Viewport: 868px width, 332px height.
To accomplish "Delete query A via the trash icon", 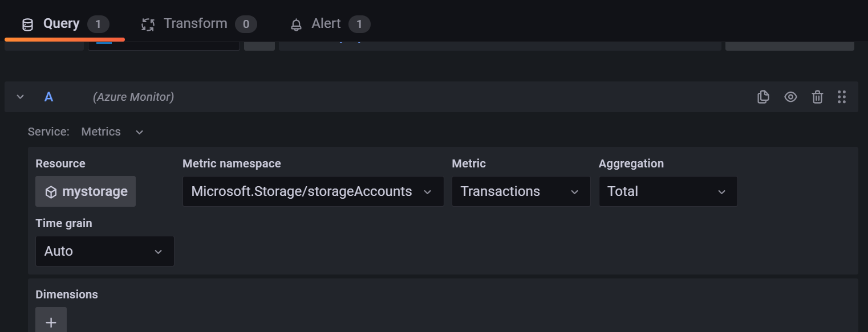I will (817, 97).
